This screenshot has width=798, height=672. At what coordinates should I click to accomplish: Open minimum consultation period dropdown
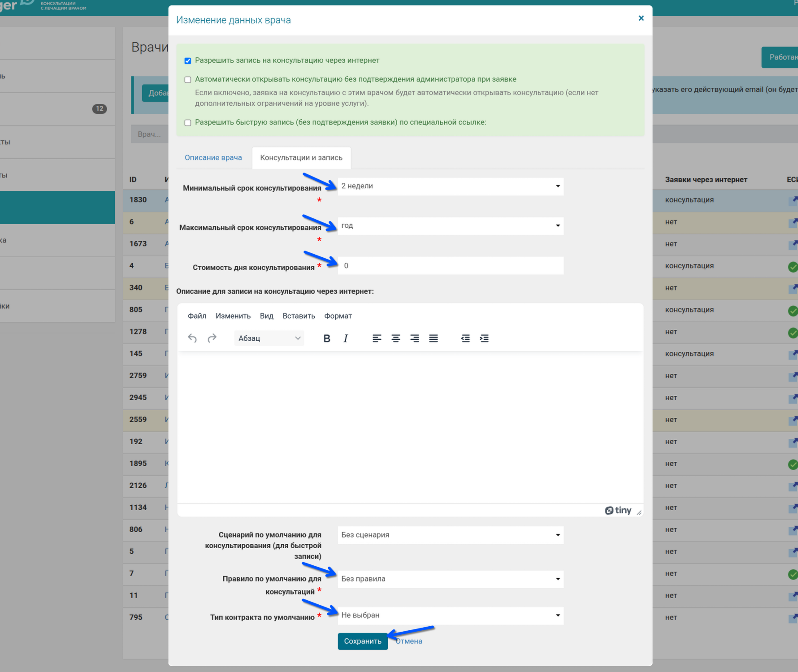tap(450, 186)
